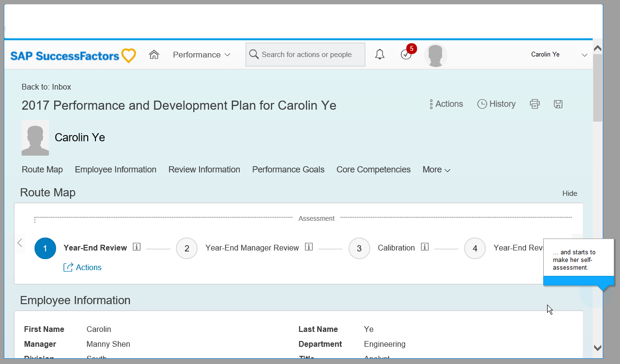Click the 'Calibration' step label
Image resolution: width=620 pixels, height=364 pixels.
pyautogui.click(x=396, y=248)
